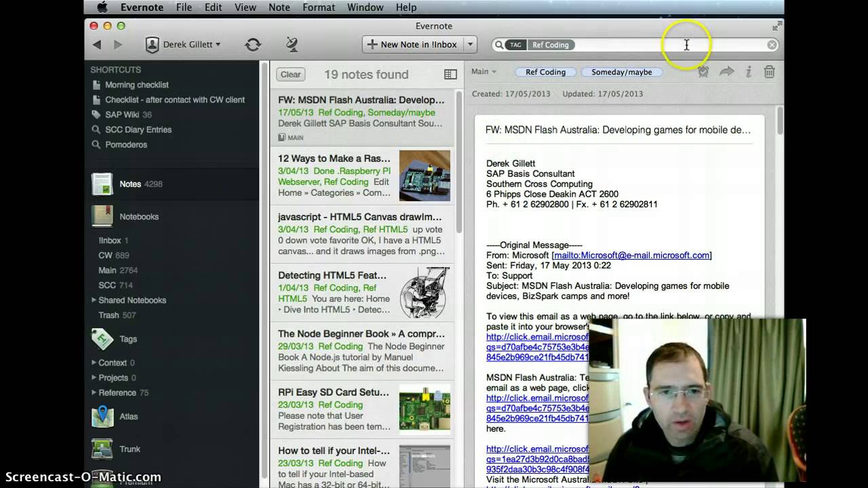Expand the Context tag group
This screenshot has height=488, width=868.
pos(94,363)
